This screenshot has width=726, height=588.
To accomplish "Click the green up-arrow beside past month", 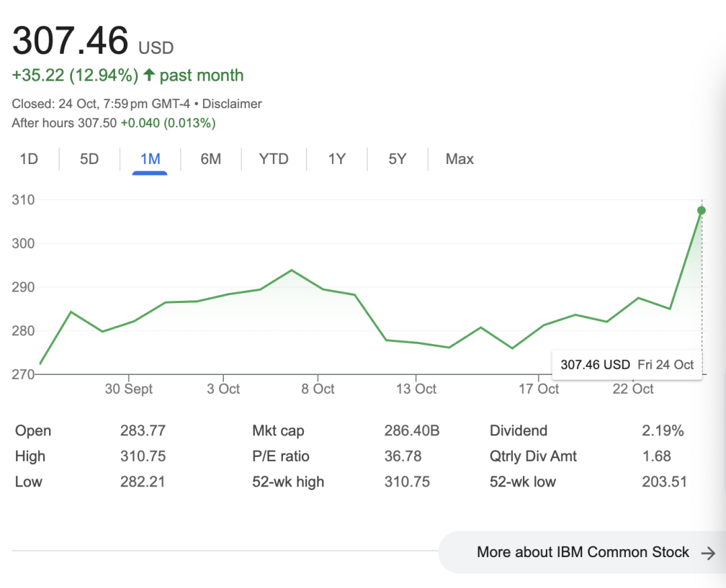I will pyautogui.click(x=149, y=75).
